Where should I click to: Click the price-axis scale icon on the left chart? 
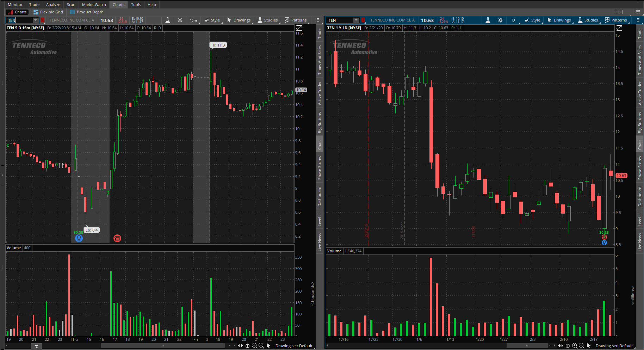pos(299,28)
